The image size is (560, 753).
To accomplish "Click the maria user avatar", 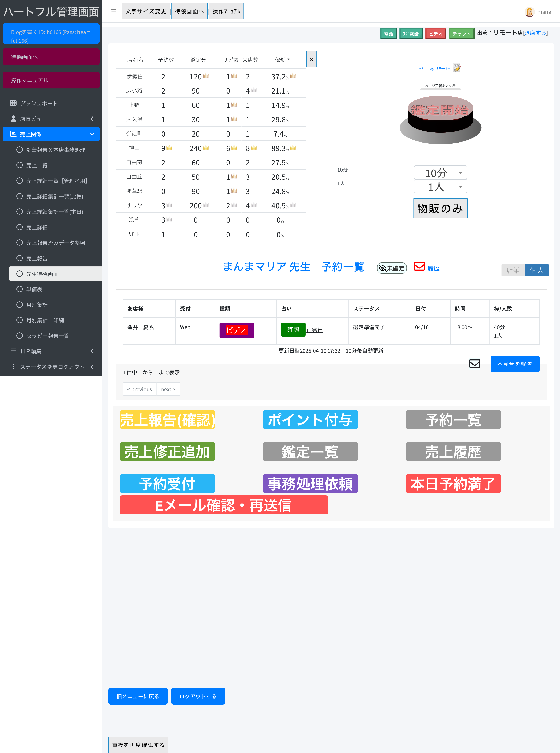I will 529,12.
